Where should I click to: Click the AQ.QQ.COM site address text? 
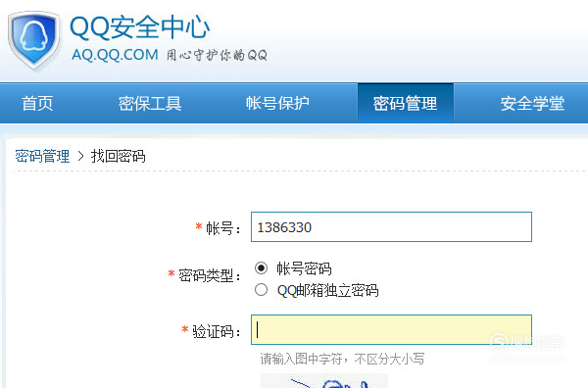(x=115, y=55)
